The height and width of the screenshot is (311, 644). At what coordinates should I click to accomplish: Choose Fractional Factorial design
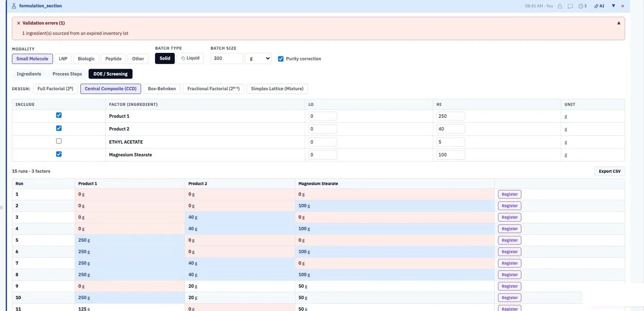[x=213, y=89]
